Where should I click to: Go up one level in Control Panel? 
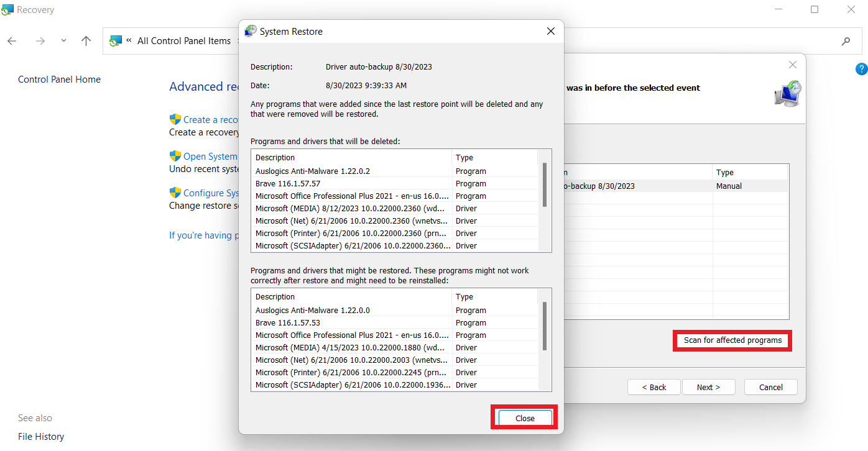[86, 41]
